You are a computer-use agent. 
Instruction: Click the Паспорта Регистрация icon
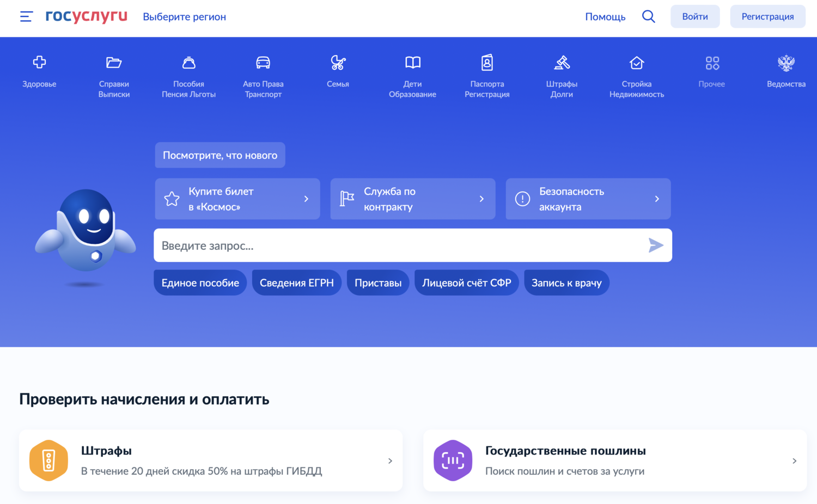[487, 62]
